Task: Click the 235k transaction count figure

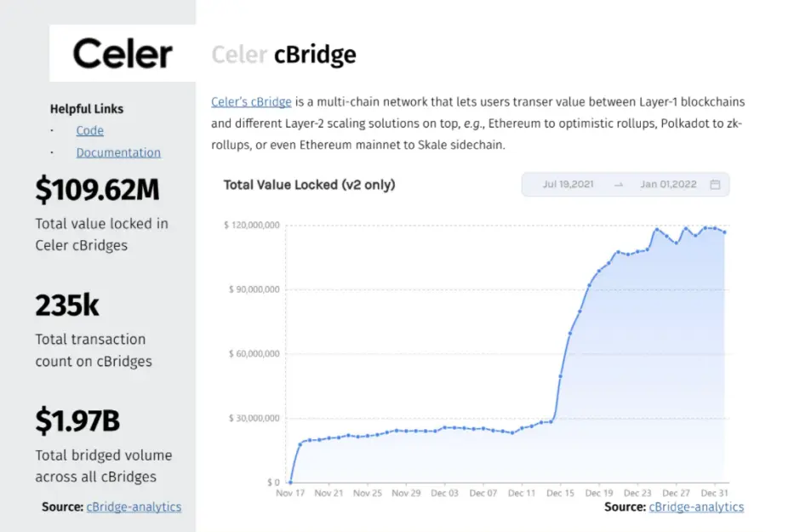Action: (x=67, y=305)
